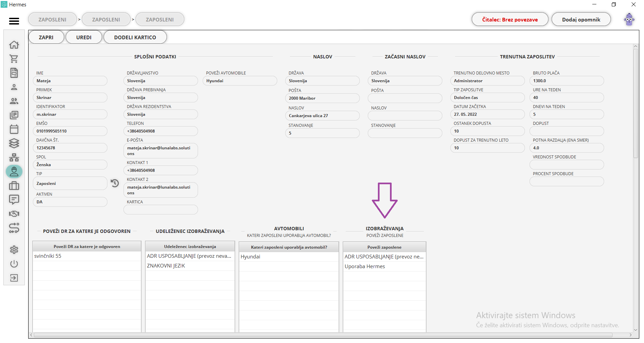Click POVEŽI AVTOMOBILE field with Hyundai

click(240, 81)
